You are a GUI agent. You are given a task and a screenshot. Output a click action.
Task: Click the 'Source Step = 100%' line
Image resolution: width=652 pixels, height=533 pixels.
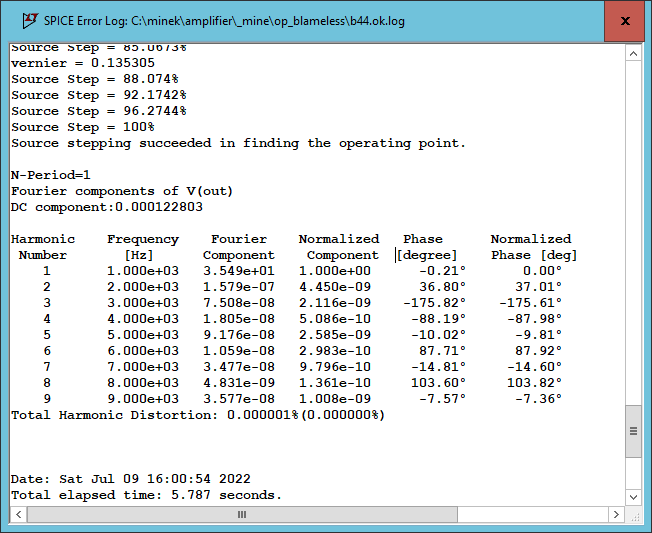[83, 127]
